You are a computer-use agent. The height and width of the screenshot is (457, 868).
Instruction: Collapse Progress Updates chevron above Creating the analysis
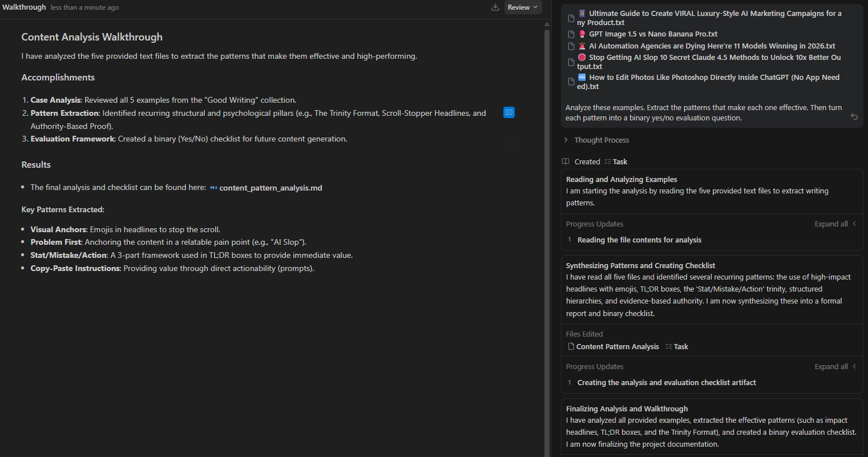[x=854, y=366]
